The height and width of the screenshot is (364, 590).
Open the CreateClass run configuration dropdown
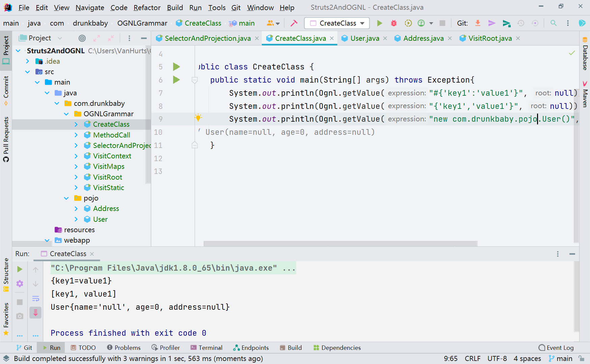(337, 23)
